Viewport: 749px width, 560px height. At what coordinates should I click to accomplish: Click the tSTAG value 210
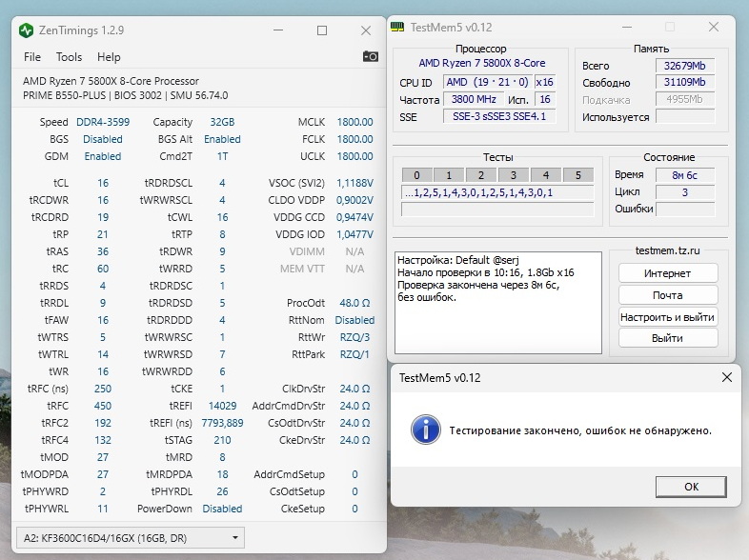click(222, 440)
